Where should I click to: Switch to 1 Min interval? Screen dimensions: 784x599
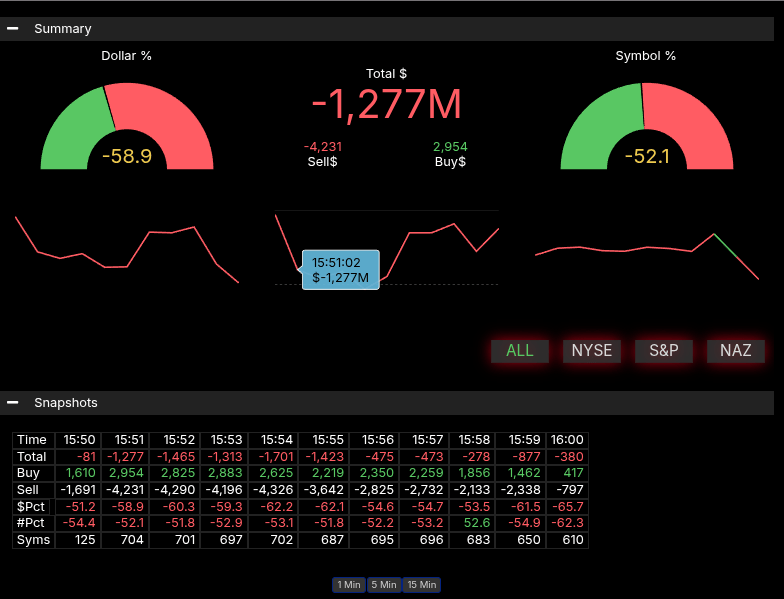pos(348,584)
